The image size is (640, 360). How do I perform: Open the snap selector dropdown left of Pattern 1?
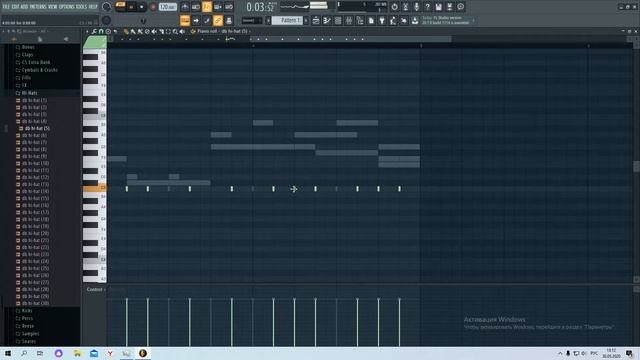[252, 20]
